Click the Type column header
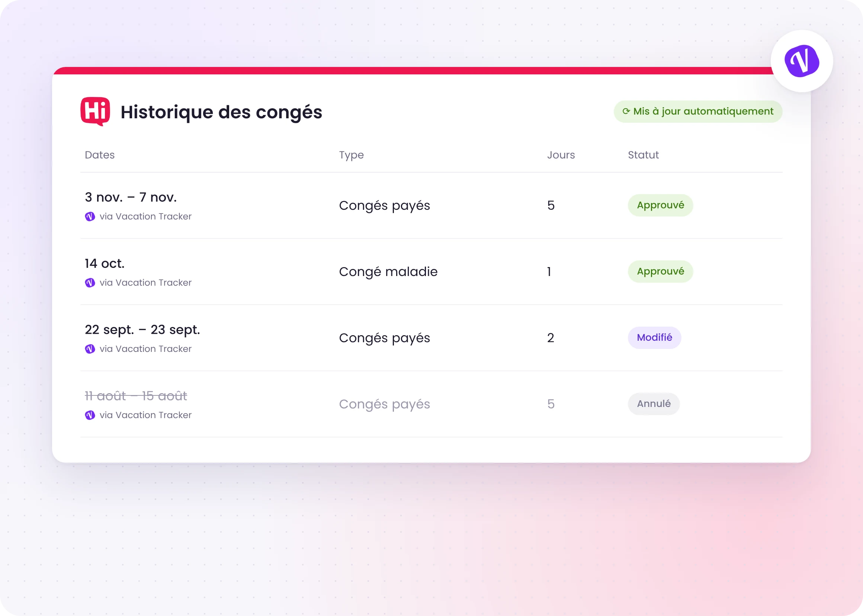863x616 pixels. pyautogui.click(x=351, y=155)
